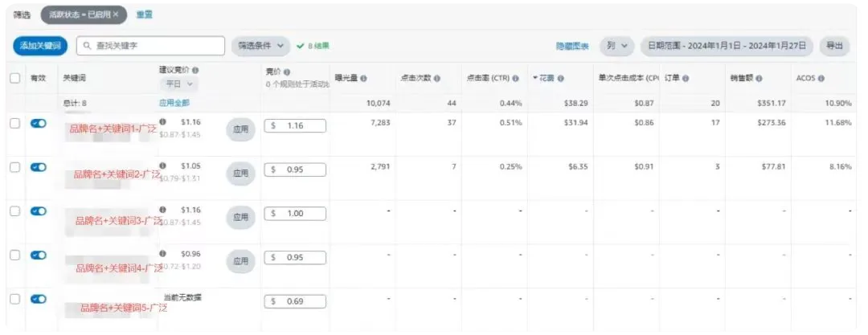Click the total impressions value 10,074
Screen dimensions: 868x335
coord(378,104)
